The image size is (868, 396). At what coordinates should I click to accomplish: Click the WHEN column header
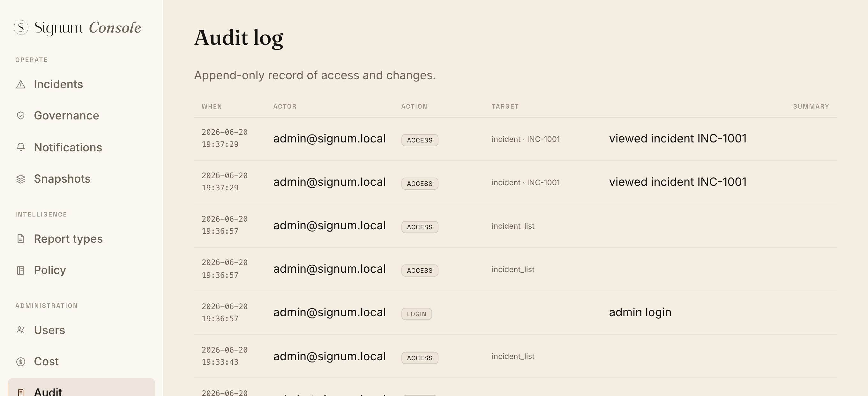pyautogui.click(x=212, y=107)
